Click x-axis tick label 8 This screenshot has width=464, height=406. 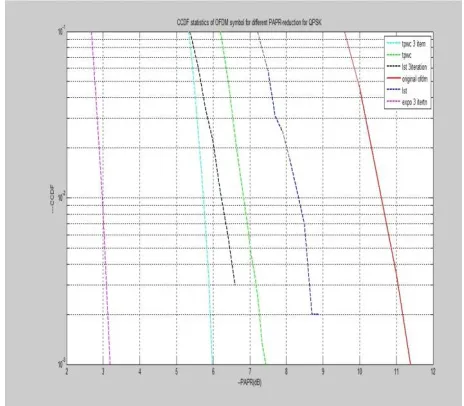286,371
